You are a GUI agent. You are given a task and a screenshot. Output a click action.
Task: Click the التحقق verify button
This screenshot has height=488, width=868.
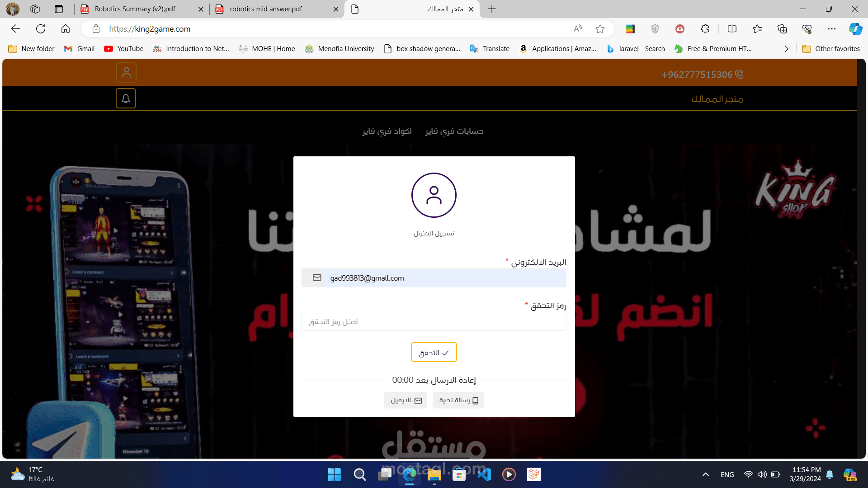[434, 352]
